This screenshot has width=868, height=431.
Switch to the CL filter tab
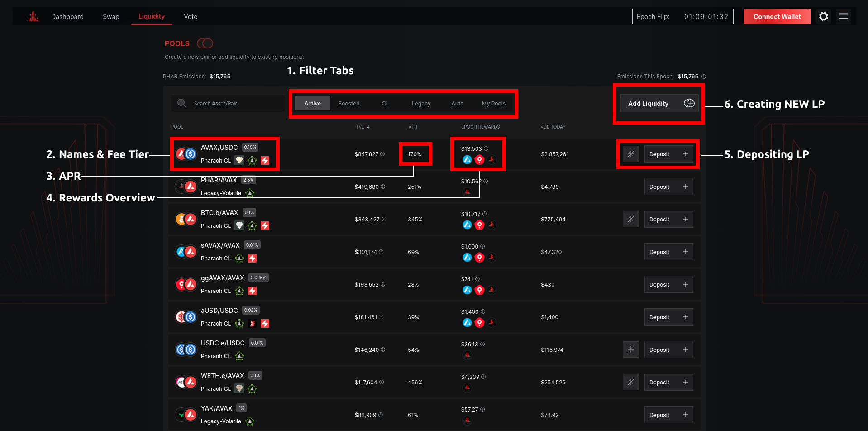coord(385,103)
